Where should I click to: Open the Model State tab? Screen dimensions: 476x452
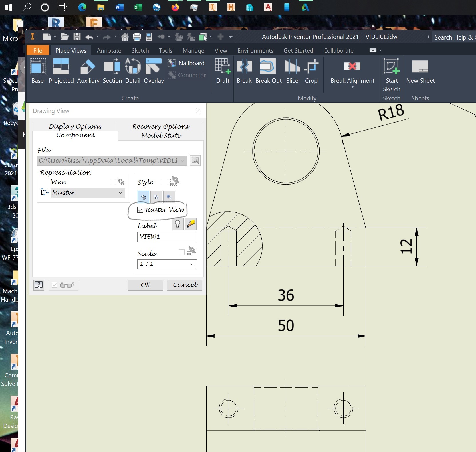click(x=161, y=136)
